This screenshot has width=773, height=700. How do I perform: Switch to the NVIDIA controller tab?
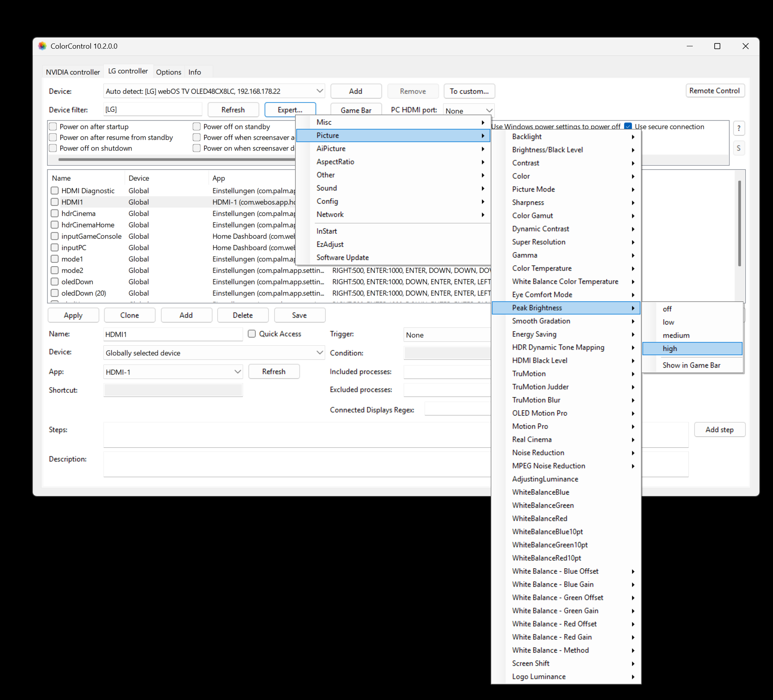pos(73,72)
